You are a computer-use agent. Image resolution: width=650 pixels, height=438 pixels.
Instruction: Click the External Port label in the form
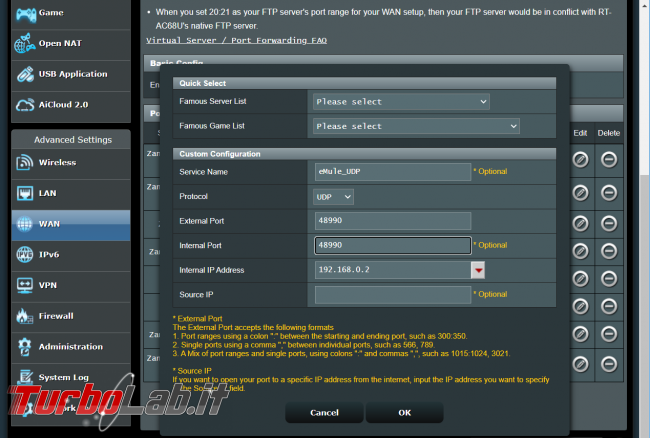click(x=201, y=221)
